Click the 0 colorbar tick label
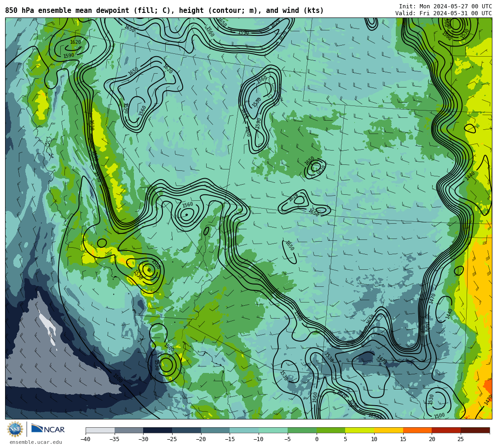Viewport: 497px width, 448px height. click(x=316, y=439)
